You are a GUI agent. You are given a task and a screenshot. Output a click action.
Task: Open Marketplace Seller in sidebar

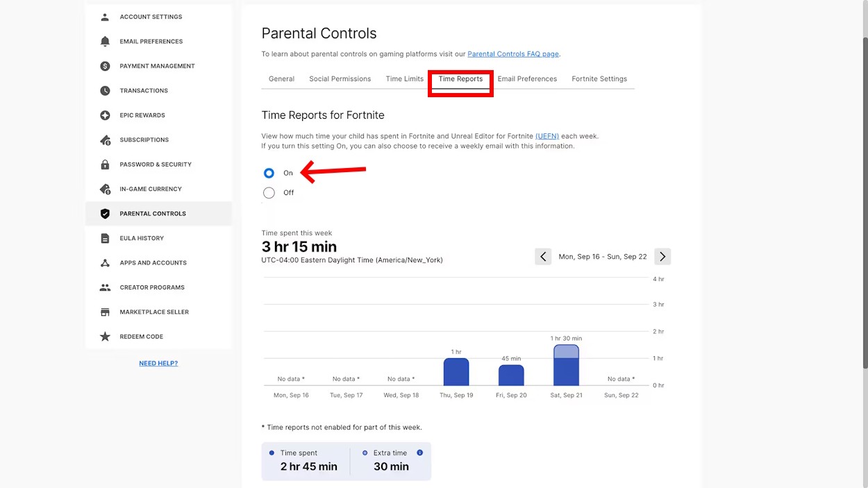tap(159, 312)
